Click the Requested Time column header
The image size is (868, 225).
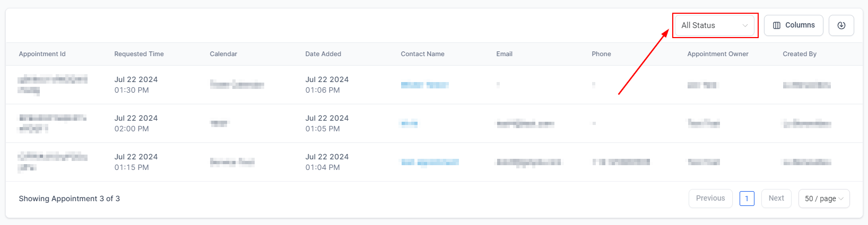coord(139,54)
